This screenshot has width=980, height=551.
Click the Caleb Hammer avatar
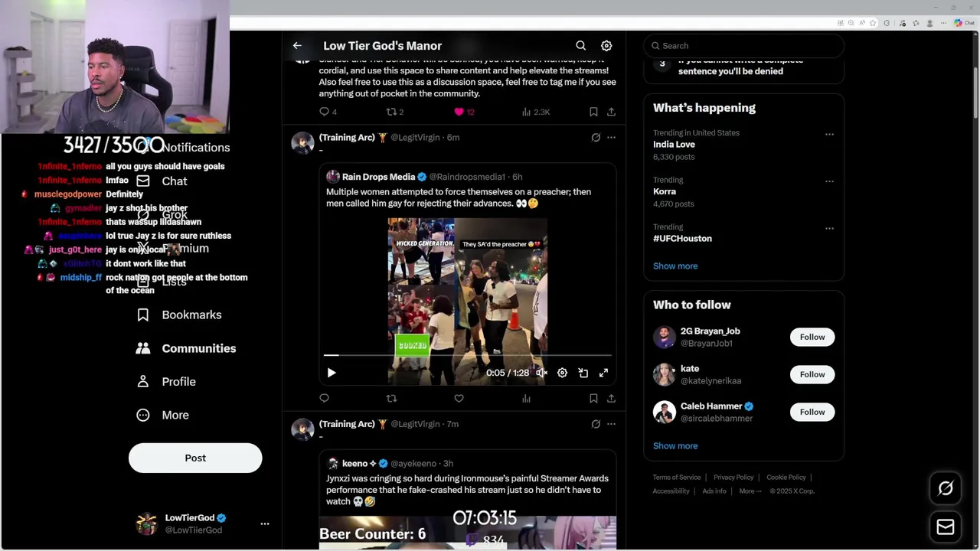(665, 412)
